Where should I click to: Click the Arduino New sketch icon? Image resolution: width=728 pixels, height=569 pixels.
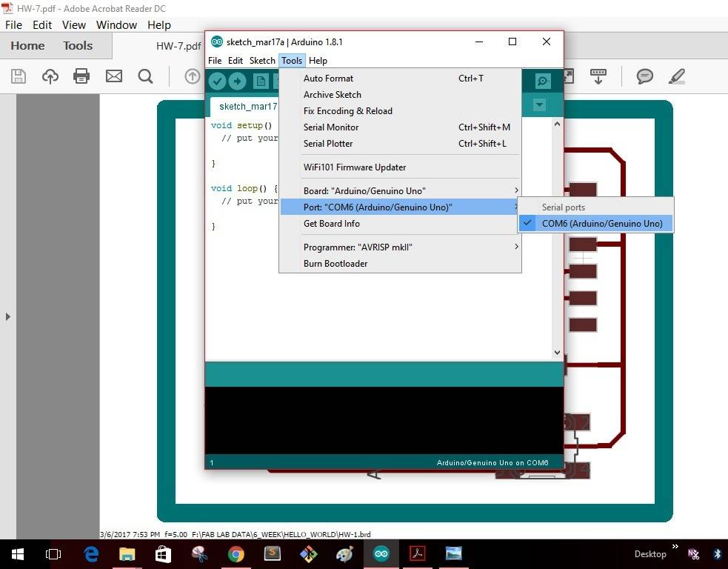[261, 81]
